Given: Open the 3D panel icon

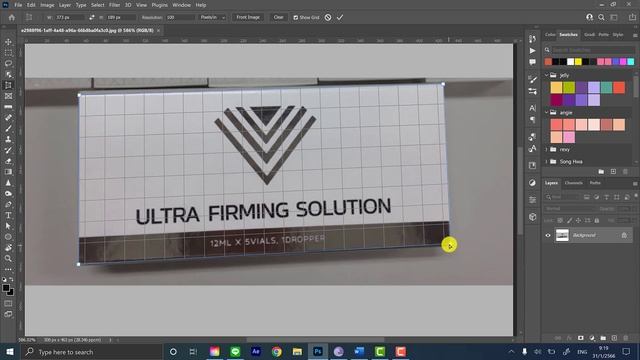Looking at the screenshot, I should click(533, 217).
